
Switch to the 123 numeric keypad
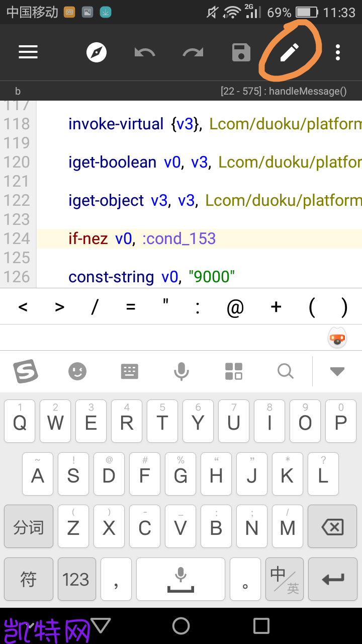coord(76,579)
